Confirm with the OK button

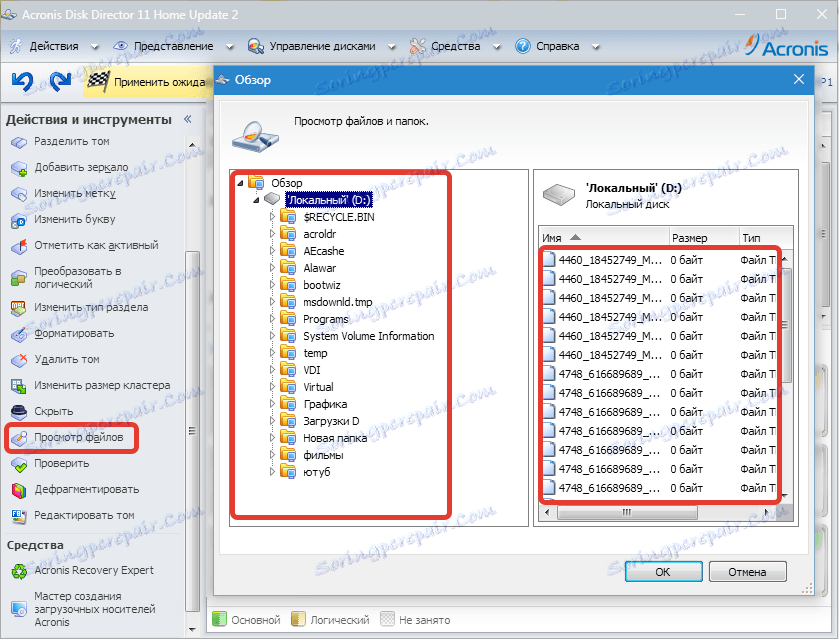tap(663, 572)
